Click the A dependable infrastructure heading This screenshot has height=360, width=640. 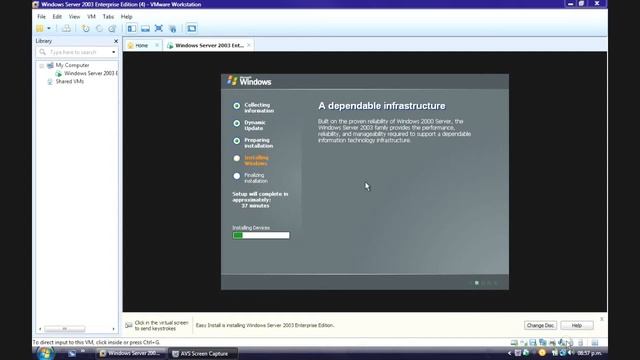(382, 106)
